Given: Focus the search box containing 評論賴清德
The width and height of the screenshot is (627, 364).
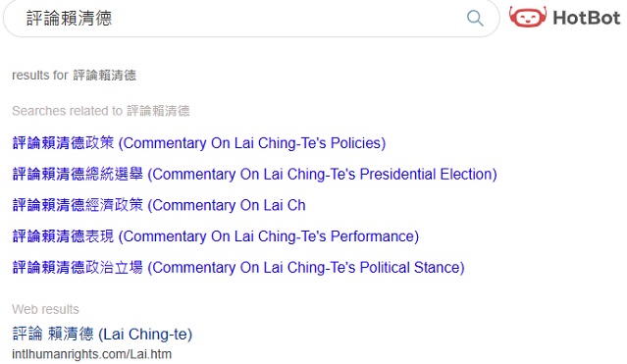Looking at the screenshot, I should [x=251, y=18].
